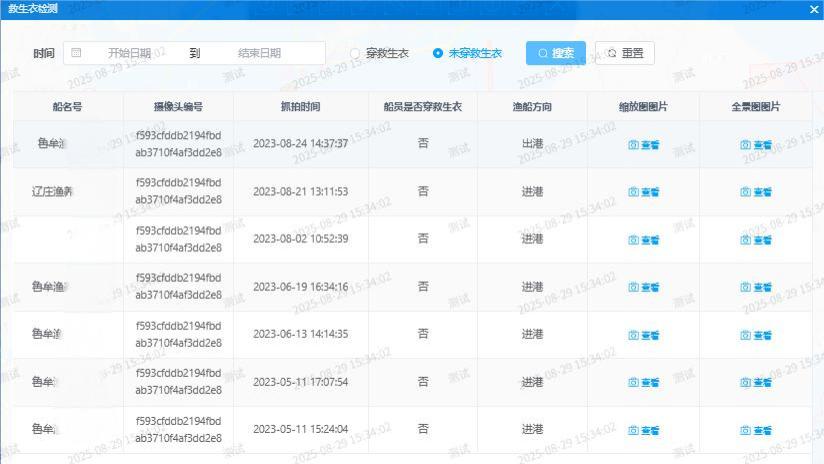The width and height of the screenshot is (824, 464).
Task: View panorama image for 2023-08-24 14:37:37 row
Action: click(x=756, y=145)
